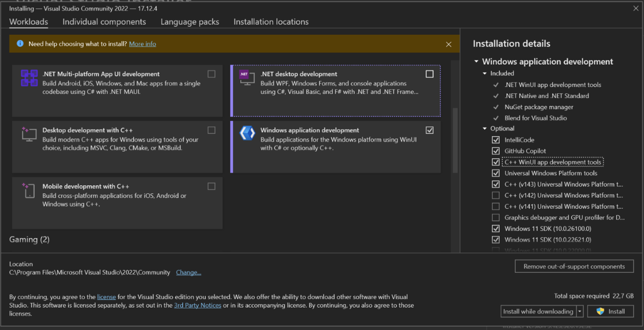Uncheck GitHub Copilot optional component
644x330 pixels.
click(496, 151)
